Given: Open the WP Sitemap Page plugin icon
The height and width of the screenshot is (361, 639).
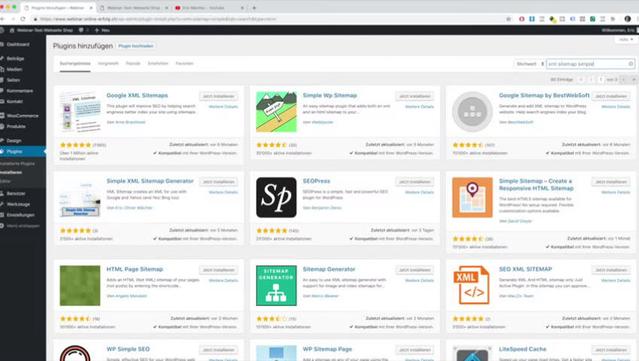Looking at the screenshot, I should (x=276, y=353).
